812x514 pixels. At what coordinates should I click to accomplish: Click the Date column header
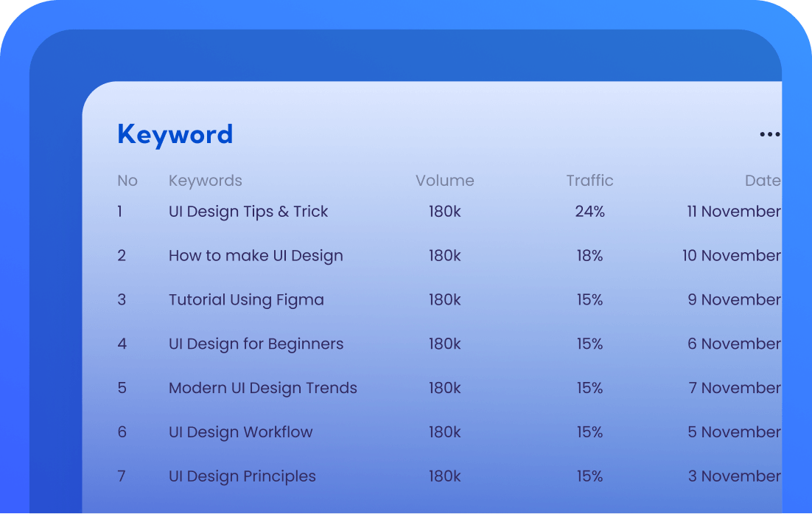762,181
